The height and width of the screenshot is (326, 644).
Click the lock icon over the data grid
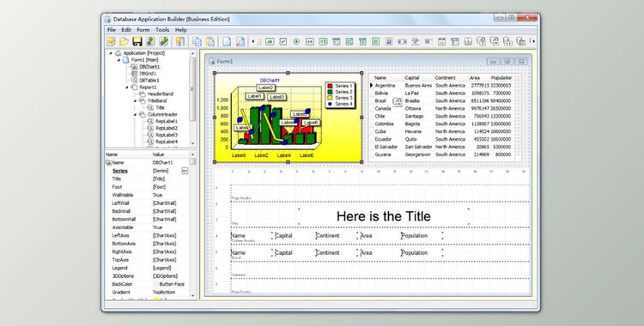pos(398,102)
